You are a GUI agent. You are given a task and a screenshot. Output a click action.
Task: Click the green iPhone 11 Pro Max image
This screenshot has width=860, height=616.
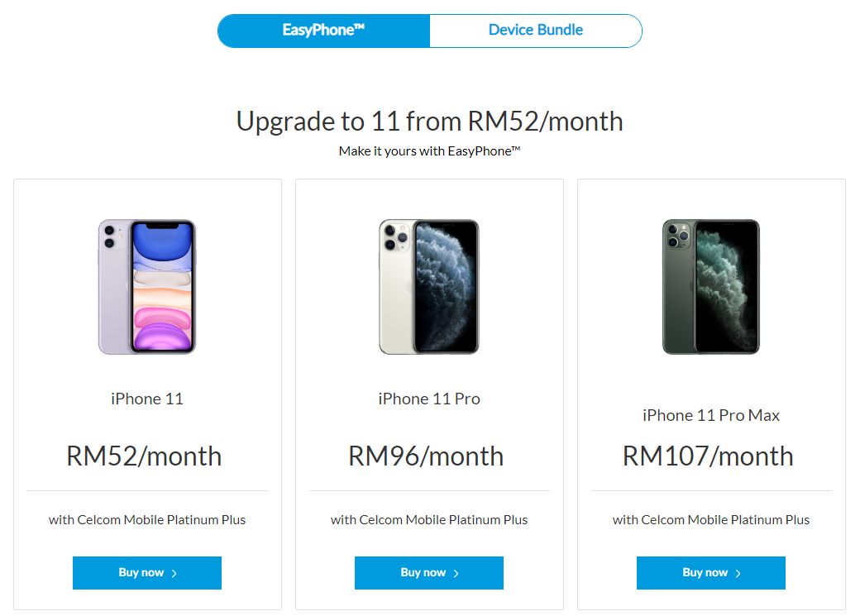(711, 286)
